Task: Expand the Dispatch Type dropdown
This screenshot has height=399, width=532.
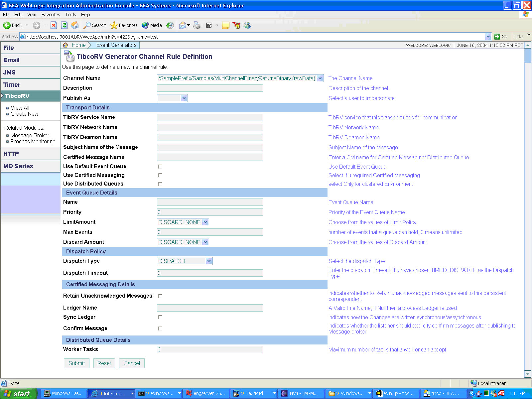Action: tap(209, 261)
